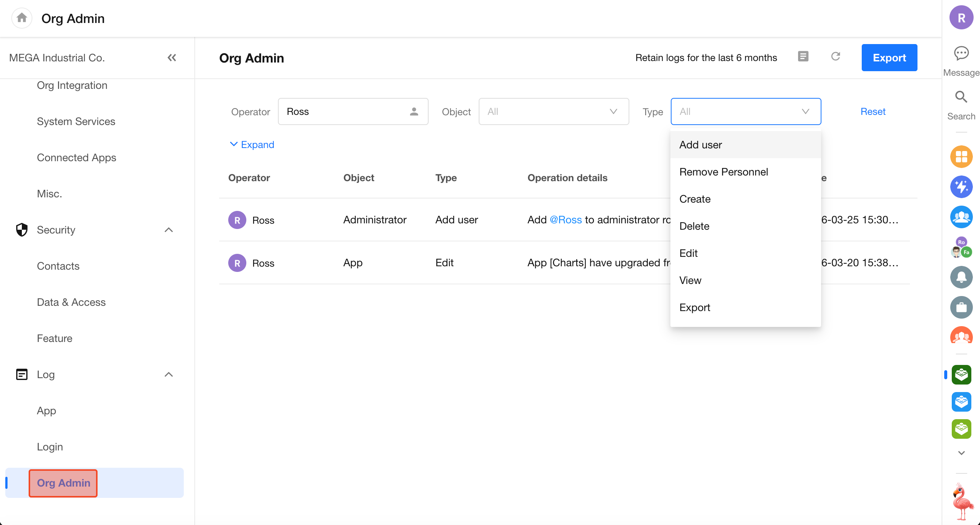The image size is (980, 525).
Task: Click the home icon in header
Action: click(22, 18)
